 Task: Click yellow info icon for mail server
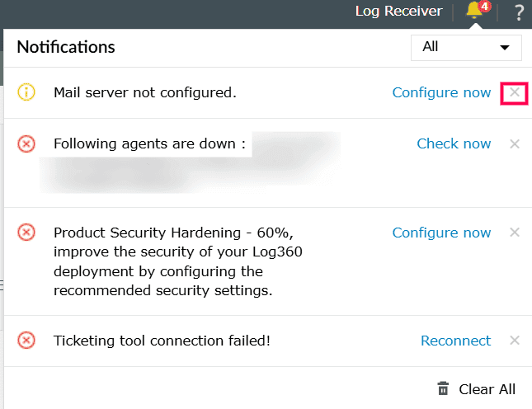pyautogui.click(x=26, y=92)
